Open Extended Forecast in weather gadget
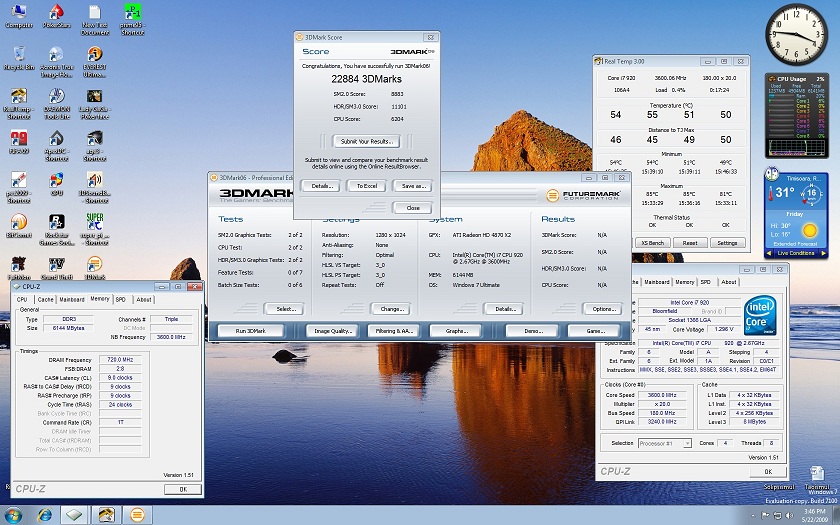 [794, 244]
